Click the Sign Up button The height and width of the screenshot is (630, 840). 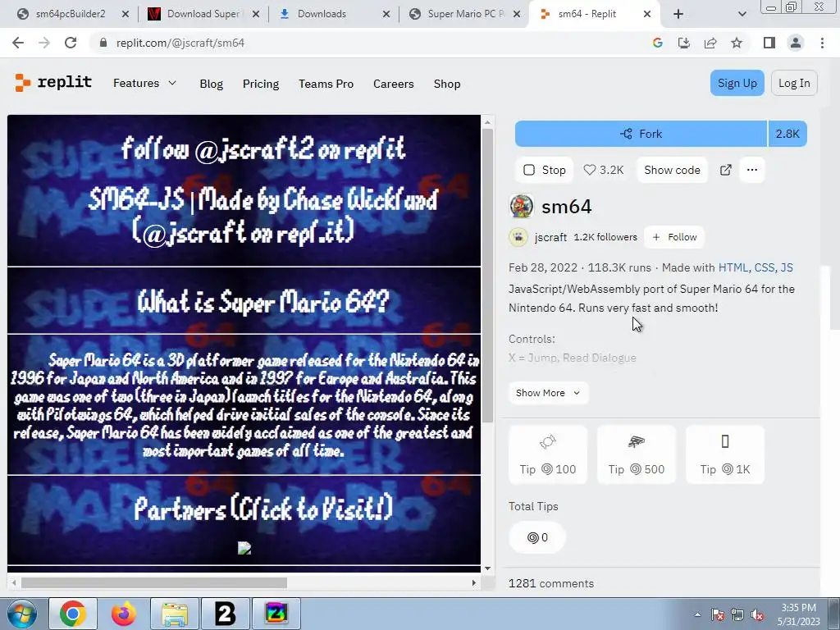point(737,83)
